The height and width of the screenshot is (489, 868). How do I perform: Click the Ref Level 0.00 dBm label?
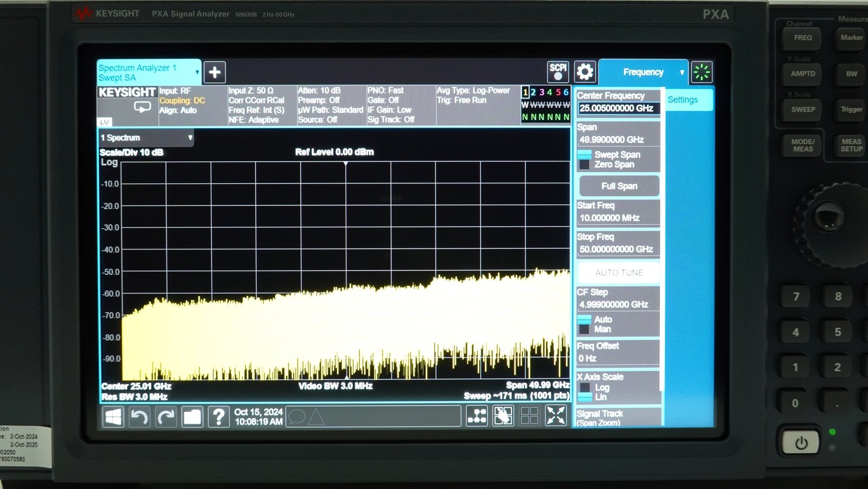(334, 152)
